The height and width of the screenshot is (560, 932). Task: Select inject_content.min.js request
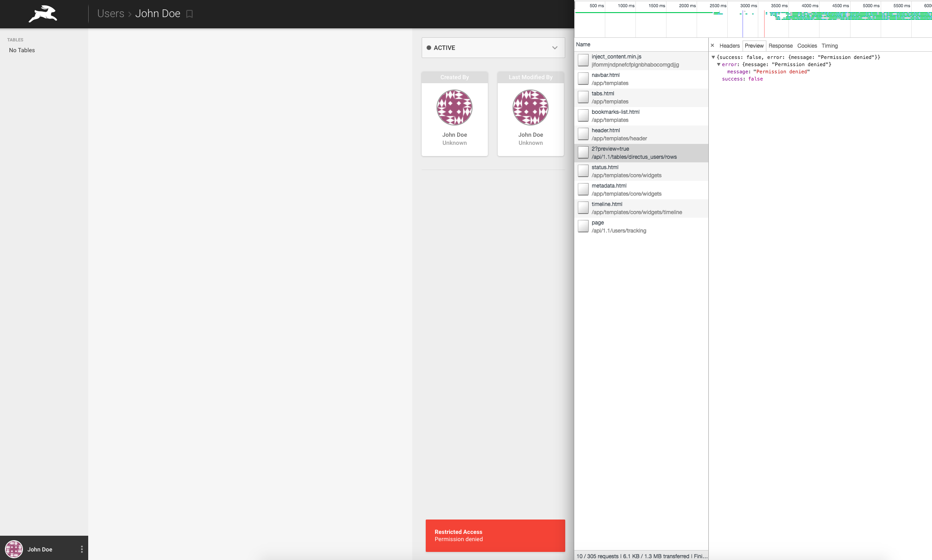(x=641, y=61)
